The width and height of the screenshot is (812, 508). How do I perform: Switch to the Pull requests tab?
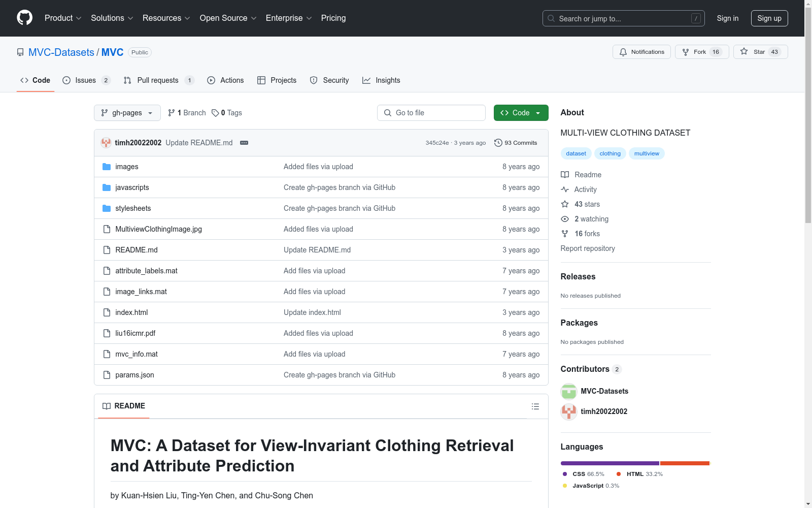(159, 80)
